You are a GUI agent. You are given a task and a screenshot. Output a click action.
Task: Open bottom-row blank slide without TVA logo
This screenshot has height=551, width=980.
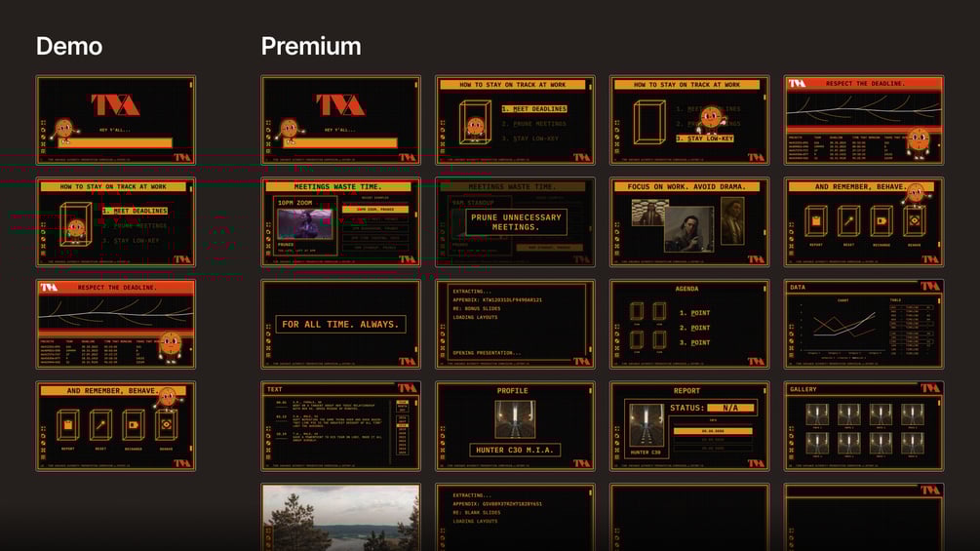point(689,517)
